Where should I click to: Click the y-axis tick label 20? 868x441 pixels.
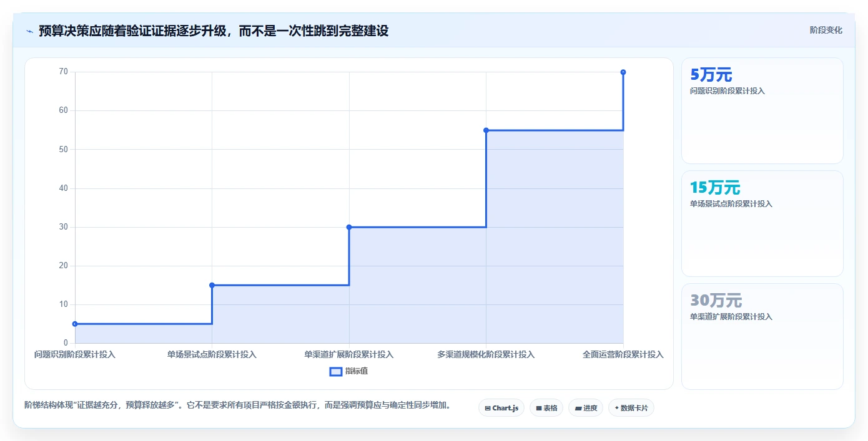coord(64,266)
